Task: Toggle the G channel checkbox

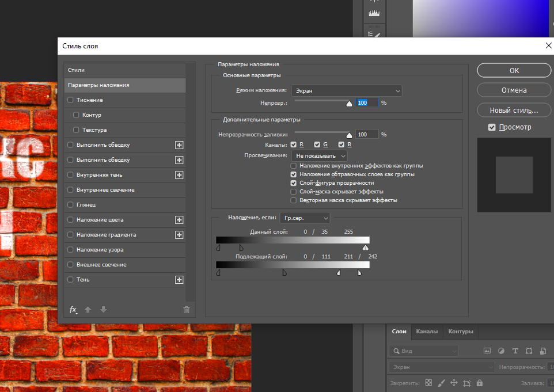Action: 317,144
